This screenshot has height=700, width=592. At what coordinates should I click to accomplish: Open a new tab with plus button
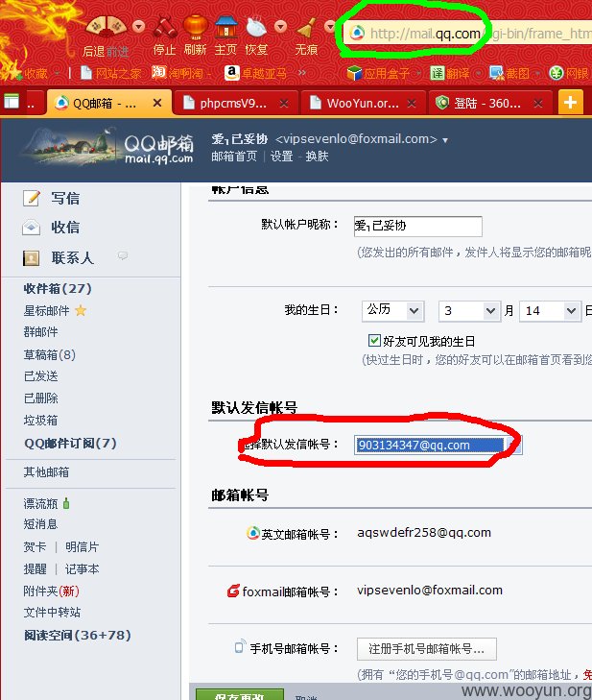point(570,103)
